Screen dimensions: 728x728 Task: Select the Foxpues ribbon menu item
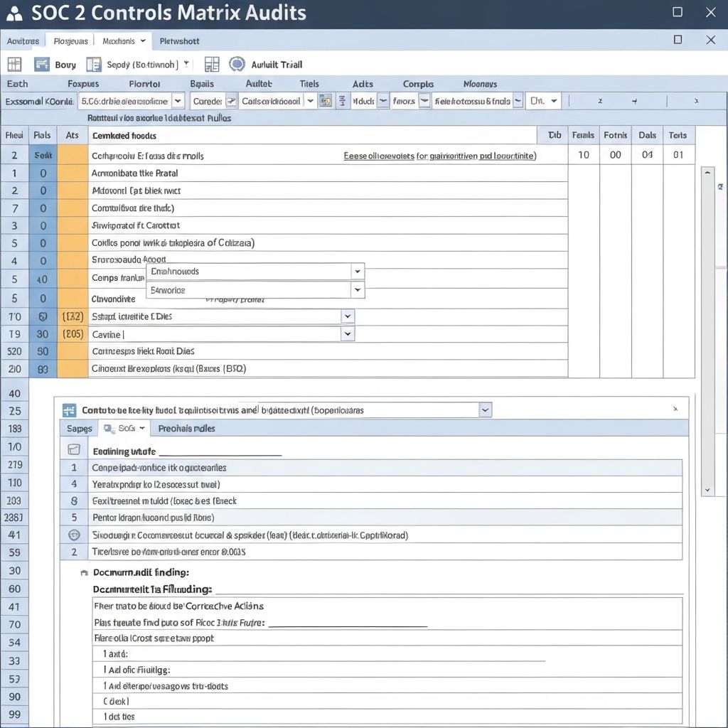(83, 83)
